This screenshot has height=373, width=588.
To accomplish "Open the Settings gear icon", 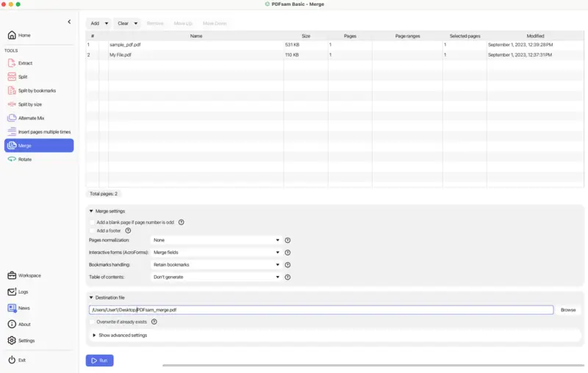I will (12, 341).
